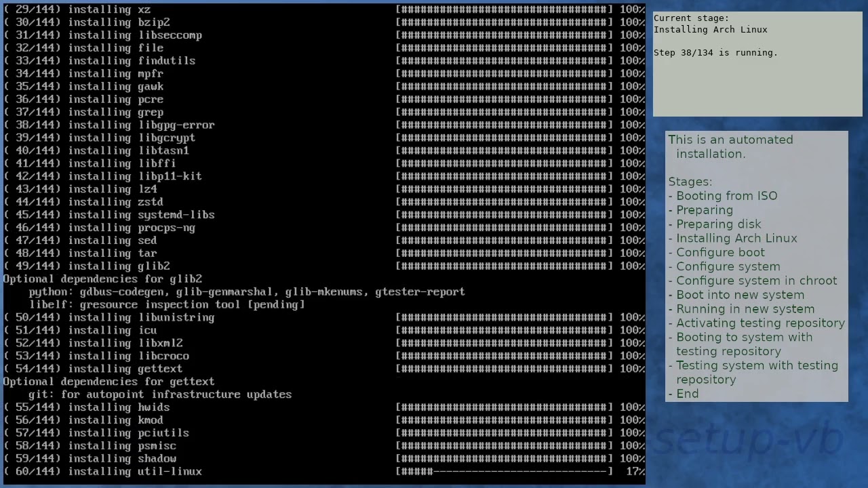868x488 pixels.
Task: Select the 'installing zstd' line
Action: point(324,202)
